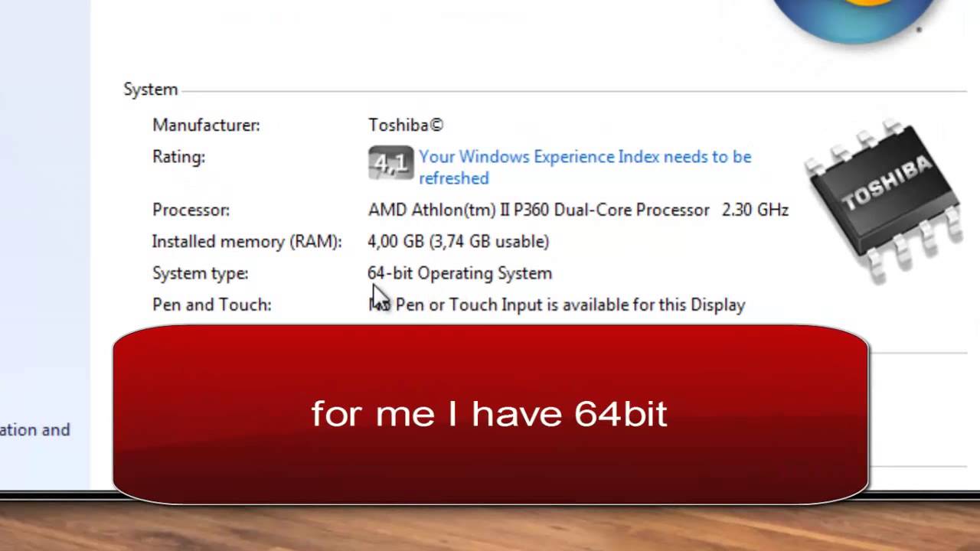Open the Windows Experience Index refresh link
The image size is (980, 551).
585,167
